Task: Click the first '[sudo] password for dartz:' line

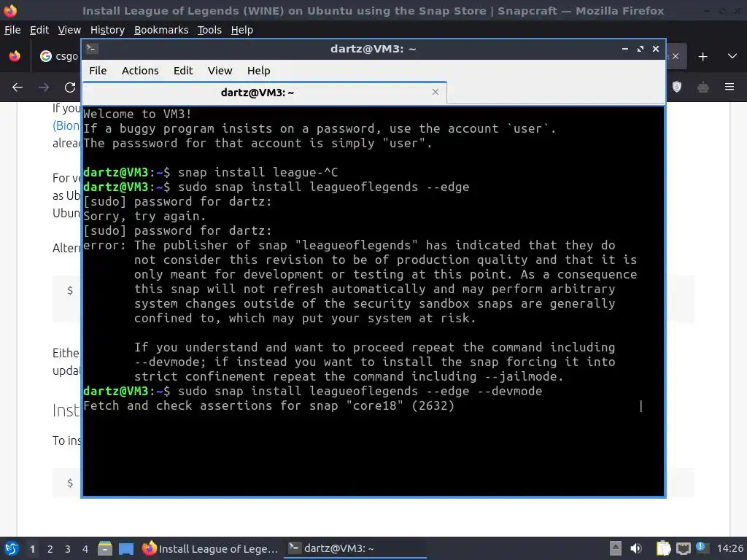Action: tap(177, 201)
